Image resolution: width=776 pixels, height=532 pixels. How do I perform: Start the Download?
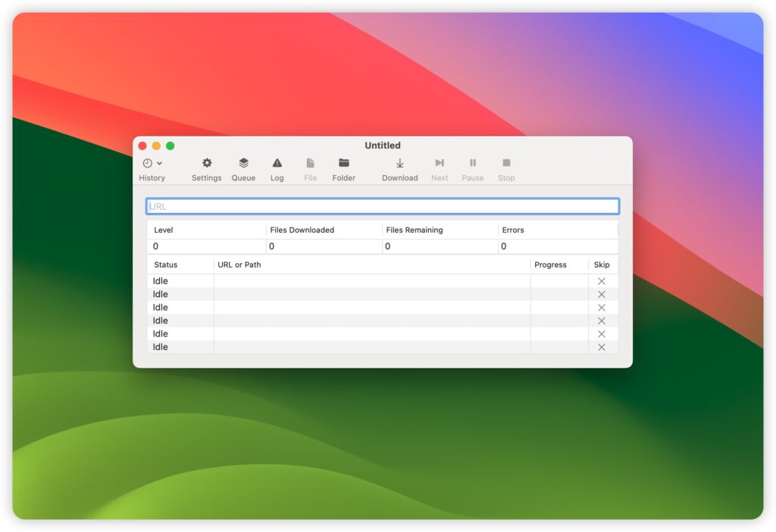(x=399, y=168)
